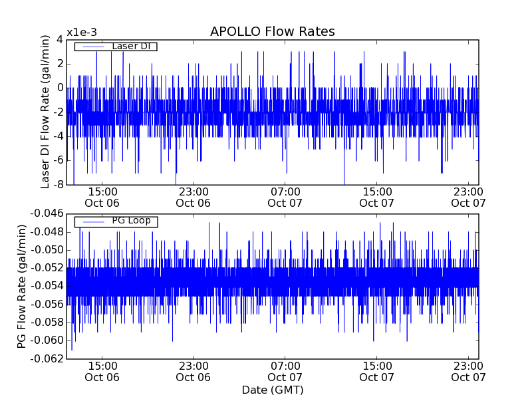Click the "4" tick on Laser DI axis
532x399 pixels.
point(60,39)
